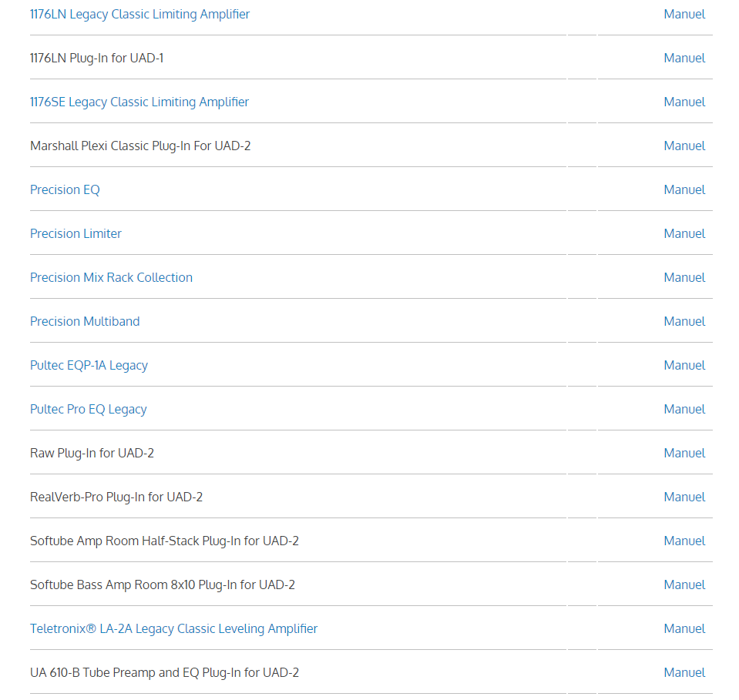Open Manuel for Precision EQ row
This screenshot has height=700, width=739.
[x=684, y=189]
